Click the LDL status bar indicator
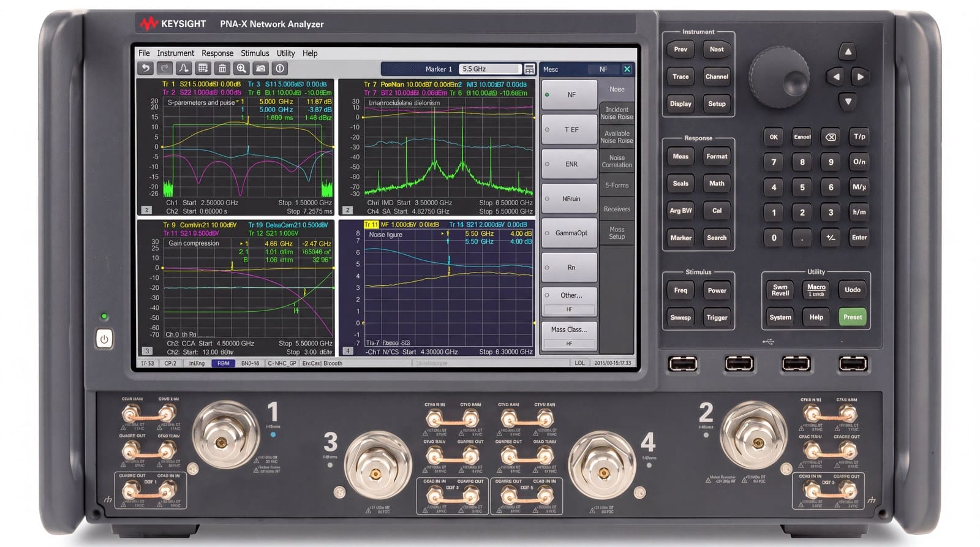The image size is (980, 547). 579,363
